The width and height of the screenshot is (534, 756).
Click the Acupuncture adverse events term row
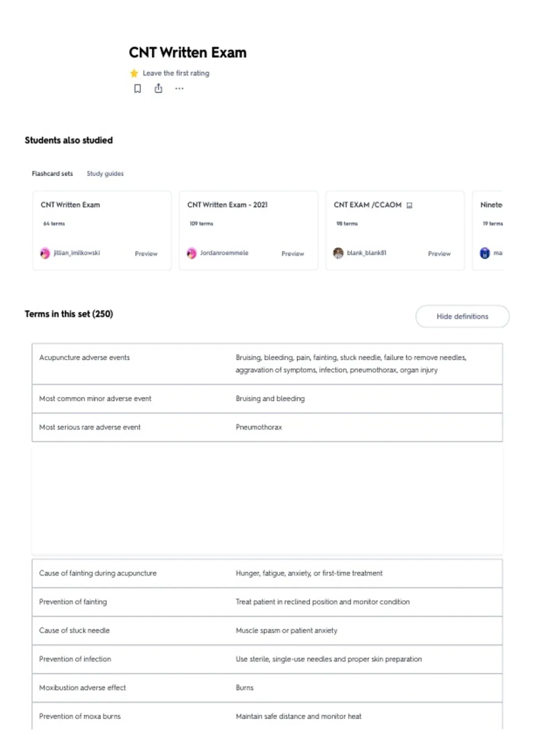pyautogui.click(x=267, y=364)
